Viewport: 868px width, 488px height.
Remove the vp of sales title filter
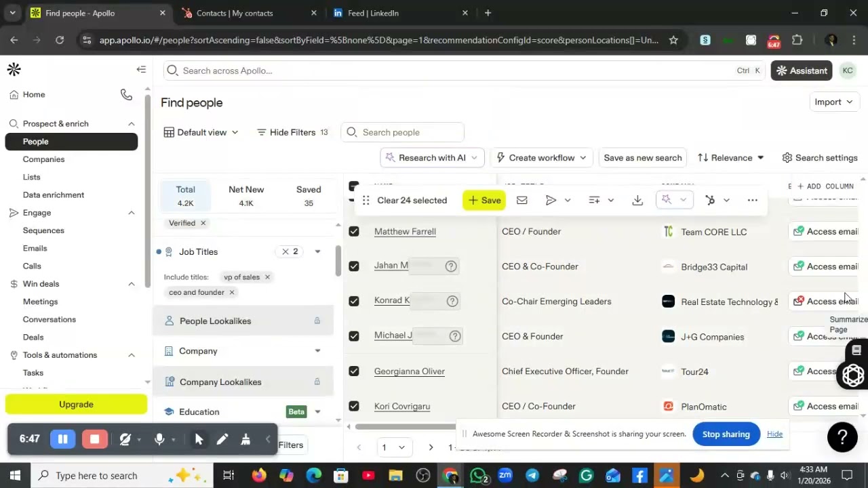point(267,277)
